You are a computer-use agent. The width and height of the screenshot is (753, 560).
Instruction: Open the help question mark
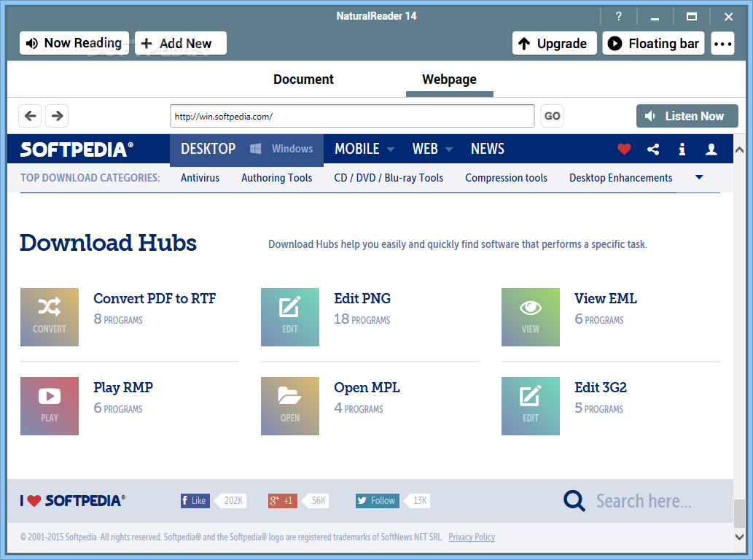click(619, 16)
